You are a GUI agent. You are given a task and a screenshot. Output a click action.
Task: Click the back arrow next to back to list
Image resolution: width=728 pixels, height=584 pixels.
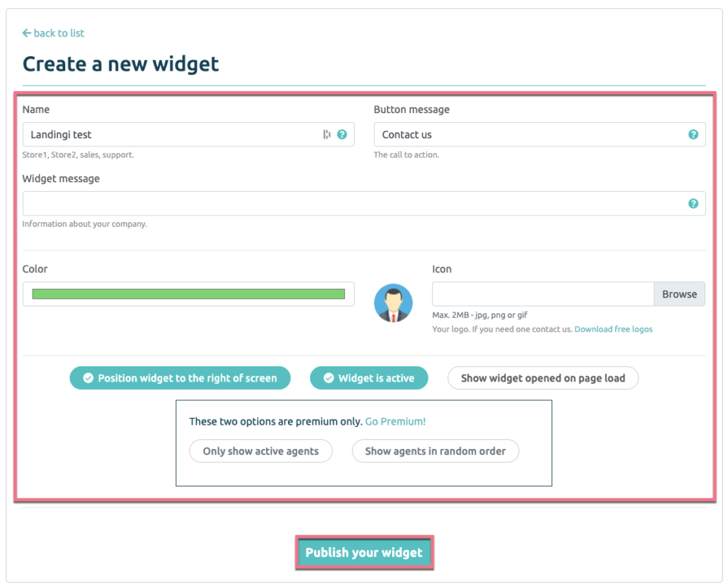[26, 33]
